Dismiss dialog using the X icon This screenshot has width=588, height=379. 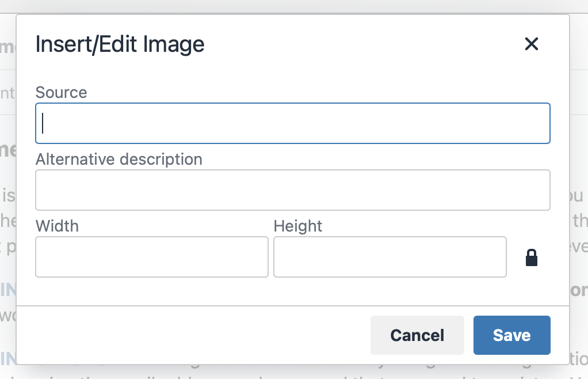pyautogui.click(x=532, y=44)
